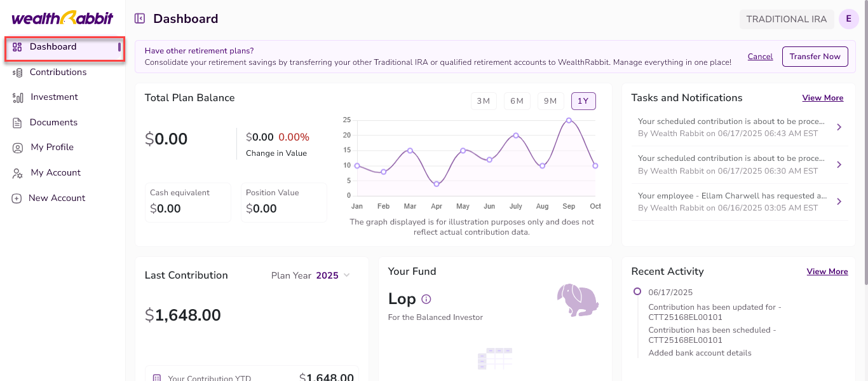Screen dimensions: 868x381
Task: Collapse the sidebar using the panel icon
Action: pos(140,19)
